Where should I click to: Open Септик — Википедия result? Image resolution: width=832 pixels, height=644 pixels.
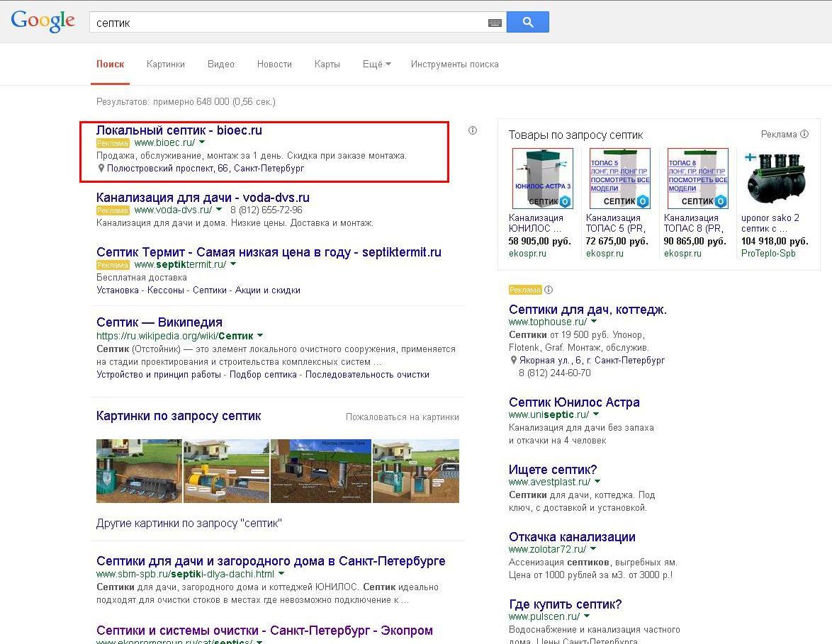[x=159, y=322]
